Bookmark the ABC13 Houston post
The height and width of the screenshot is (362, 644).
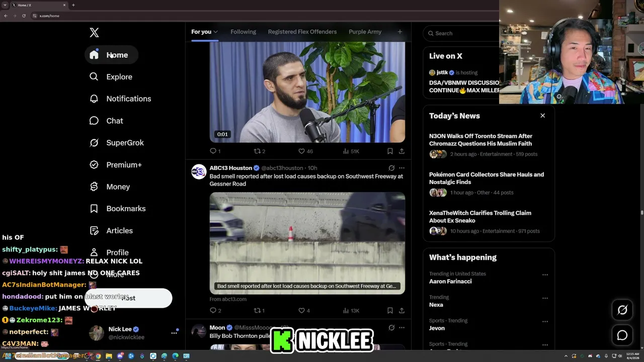390,310
